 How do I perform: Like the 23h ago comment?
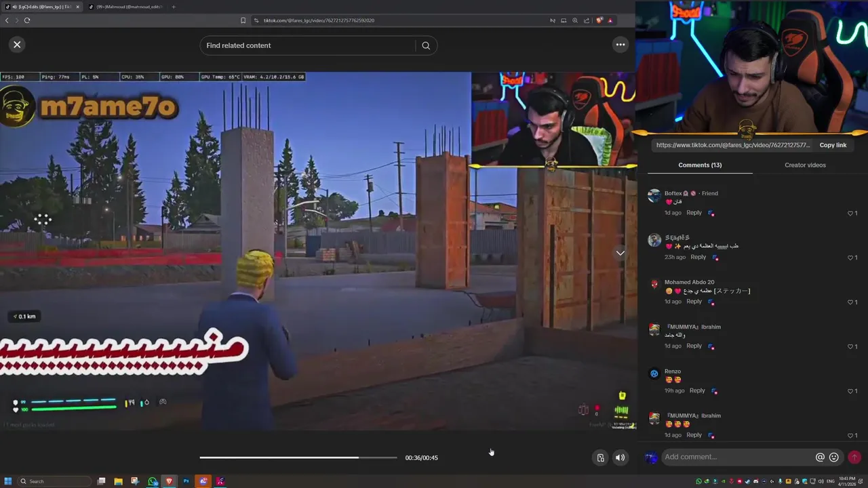click(x=850, y=258)
